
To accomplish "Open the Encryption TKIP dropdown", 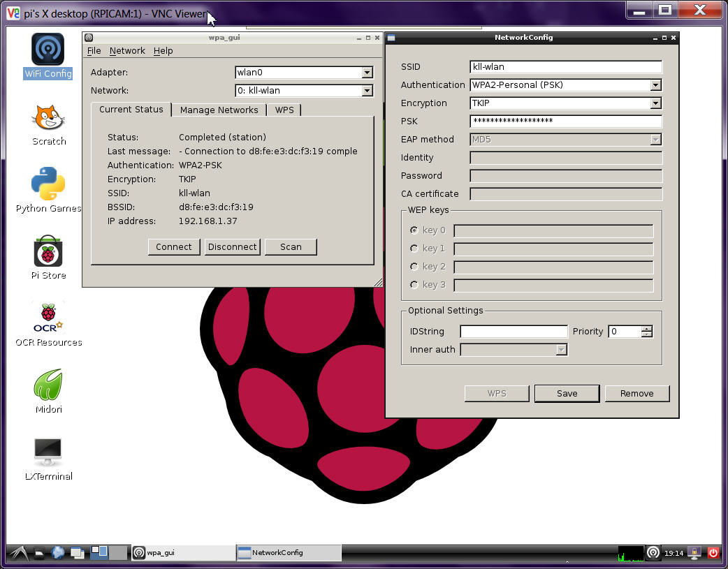I will click(x=655, y=103).
